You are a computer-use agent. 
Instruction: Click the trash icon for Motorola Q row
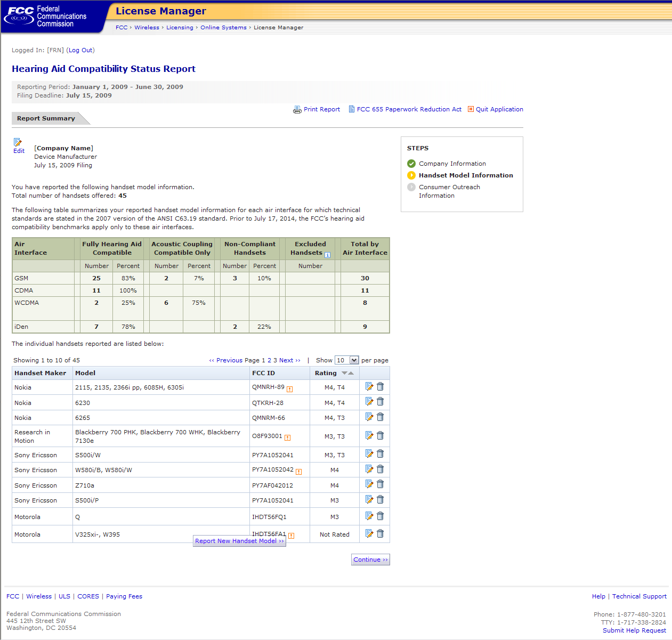(380, 516)
